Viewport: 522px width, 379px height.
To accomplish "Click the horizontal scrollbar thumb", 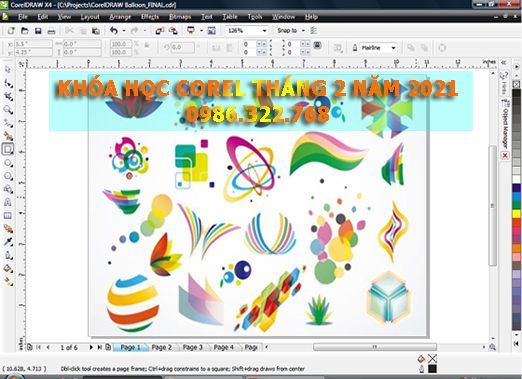I will [x=375, y=347].
